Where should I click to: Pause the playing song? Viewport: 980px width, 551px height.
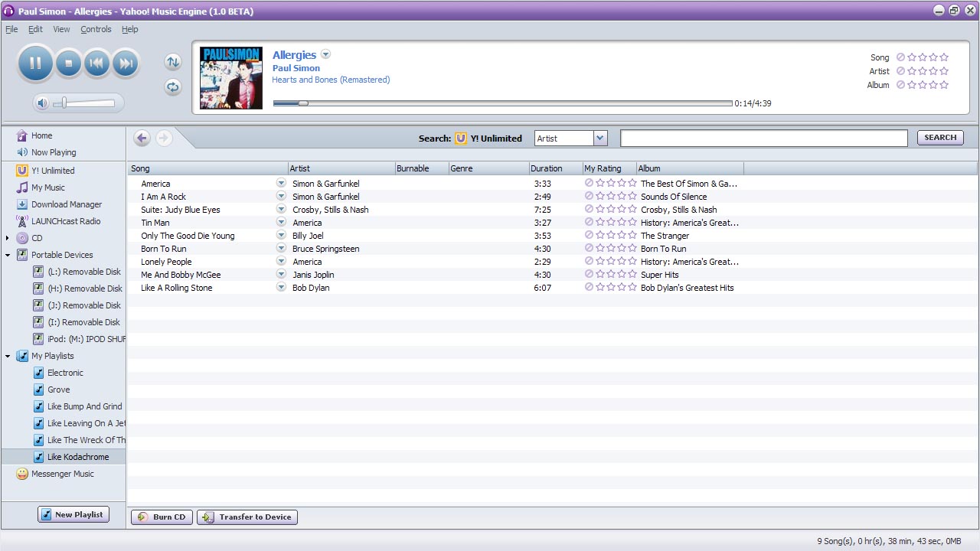point(35,64)
